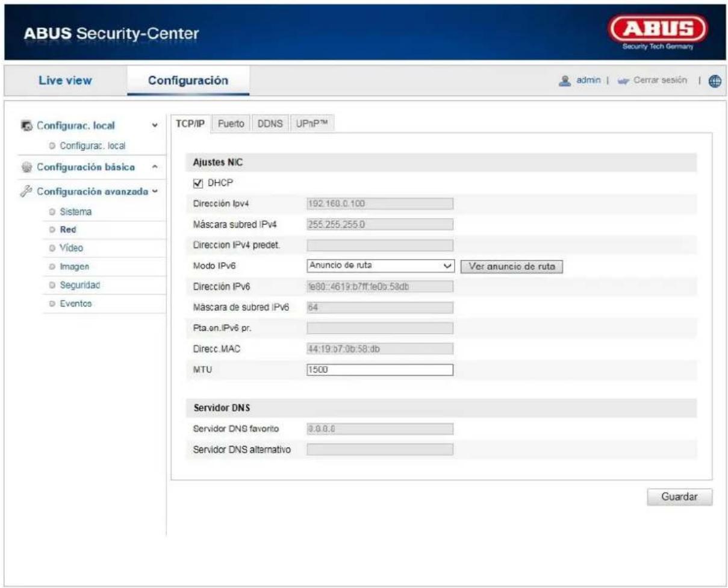Switch to the Live view tab
Screen dimensions: 728x588
pyautogui.click(x=65, y=81)
